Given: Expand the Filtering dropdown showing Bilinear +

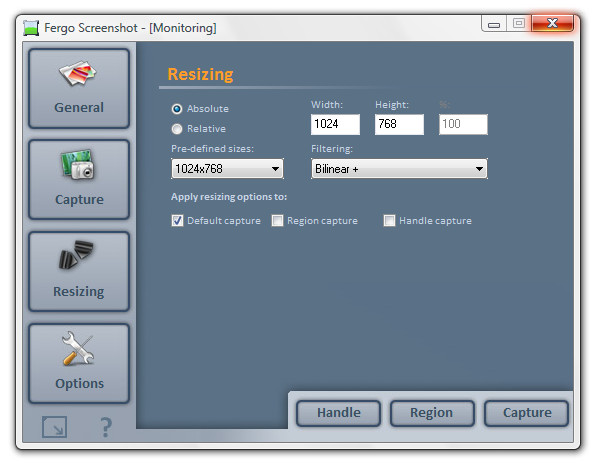Looking at the screenshot, I should tap(399, 169).
